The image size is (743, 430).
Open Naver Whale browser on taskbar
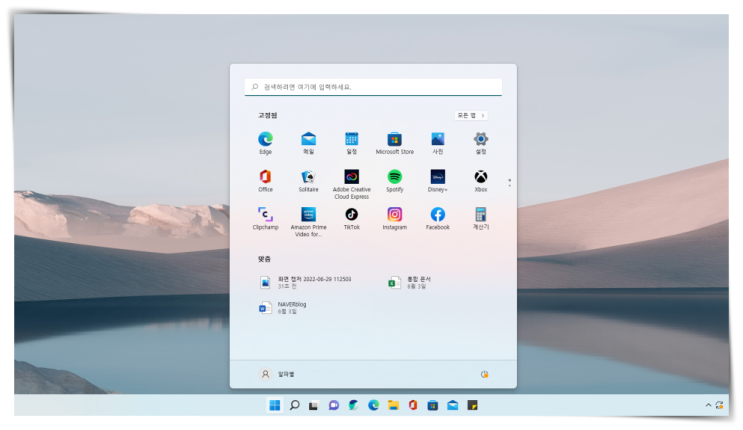pyautogui.click(x=353, y=405)
